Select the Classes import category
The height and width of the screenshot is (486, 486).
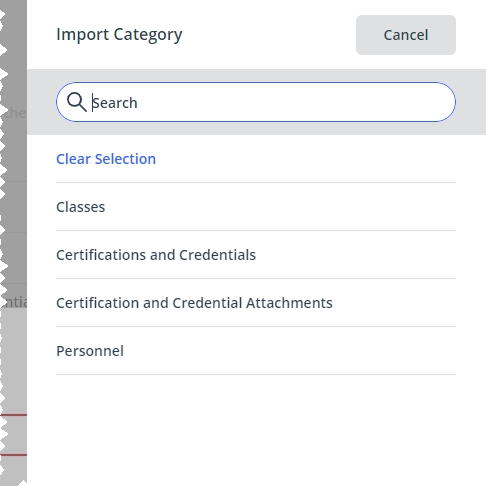click(256, 207)
